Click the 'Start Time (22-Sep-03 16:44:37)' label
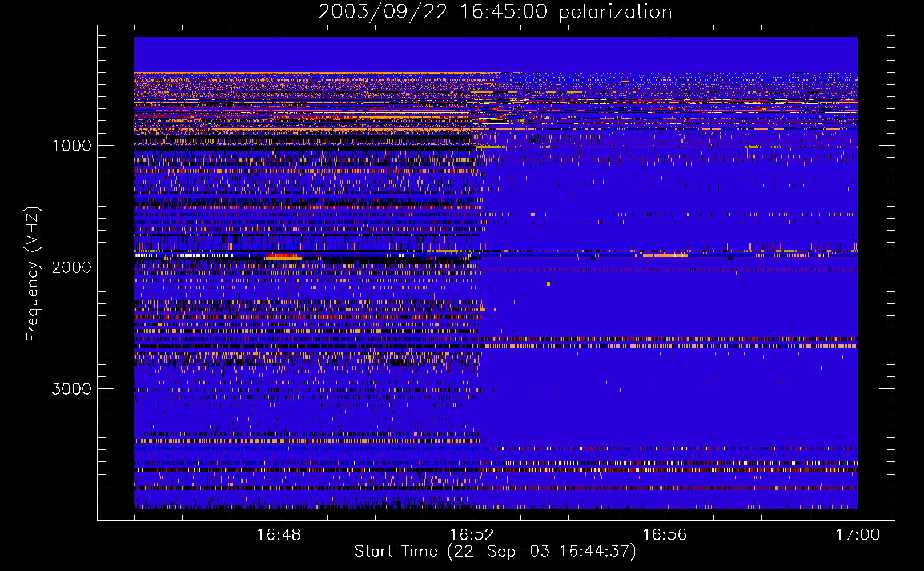This screenshot has height=571, width=924. pos(495,552)
